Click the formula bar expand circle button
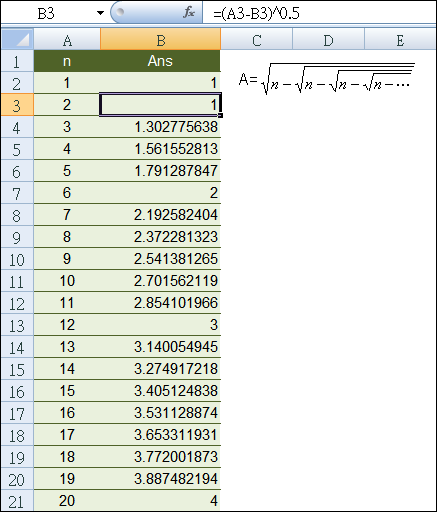 pyautogui.click(x=120, y=12)
